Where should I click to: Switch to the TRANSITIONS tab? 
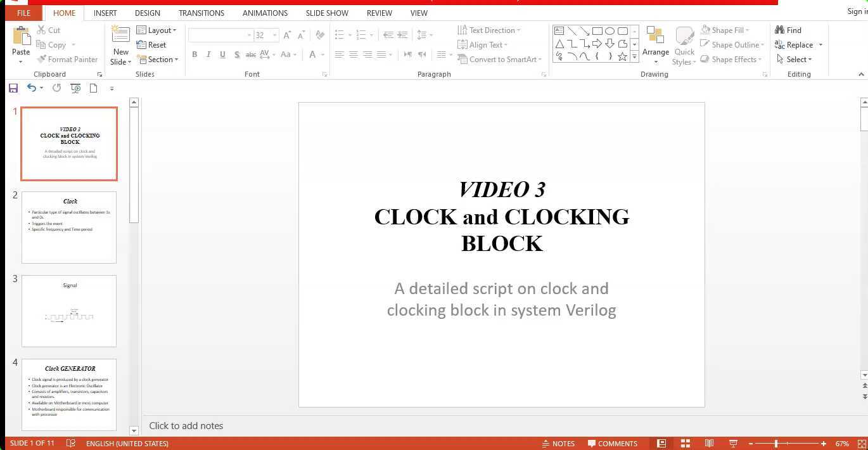[201, 13]
